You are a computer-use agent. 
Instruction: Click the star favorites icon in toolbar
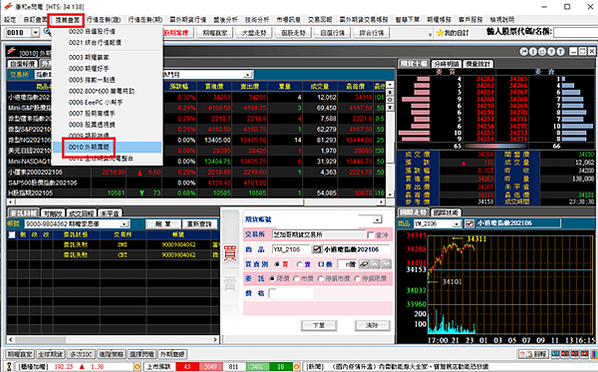click(439, 33)
